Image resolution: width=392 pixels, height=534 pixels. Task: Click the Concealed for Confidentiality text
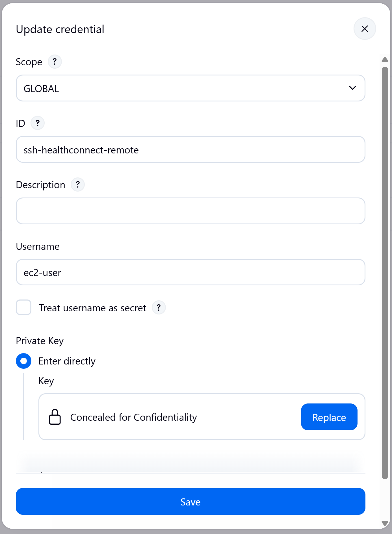[x=133, y=417]
